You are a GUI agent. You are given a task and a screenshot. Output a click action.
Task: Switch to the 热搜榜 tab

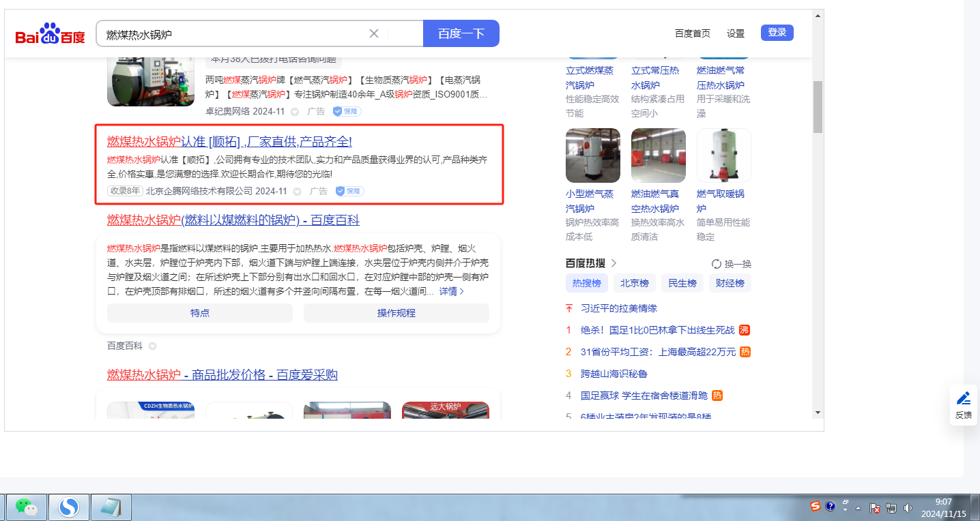click(587, 283)
